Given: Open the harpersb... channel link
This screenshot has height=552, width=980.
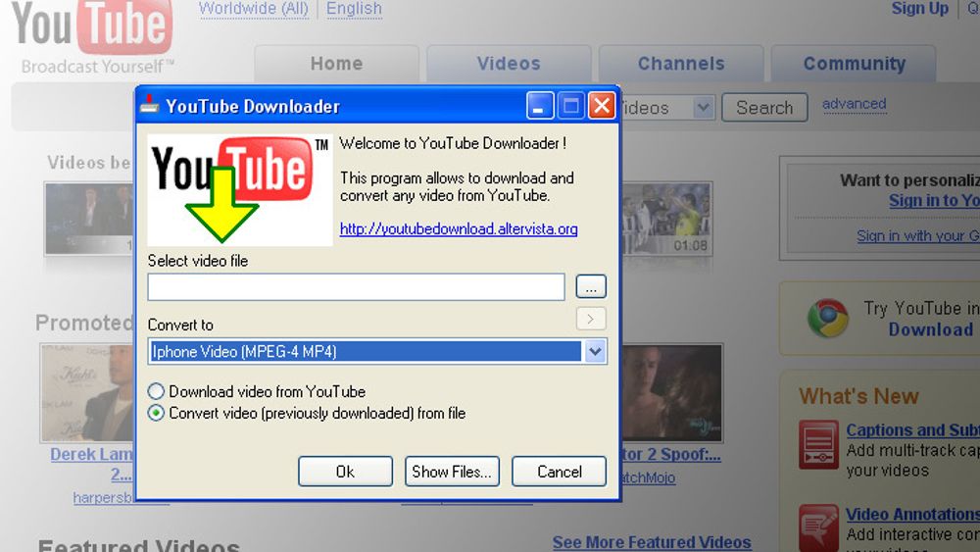Looking at the screenshot, I should tap(104, 498).
